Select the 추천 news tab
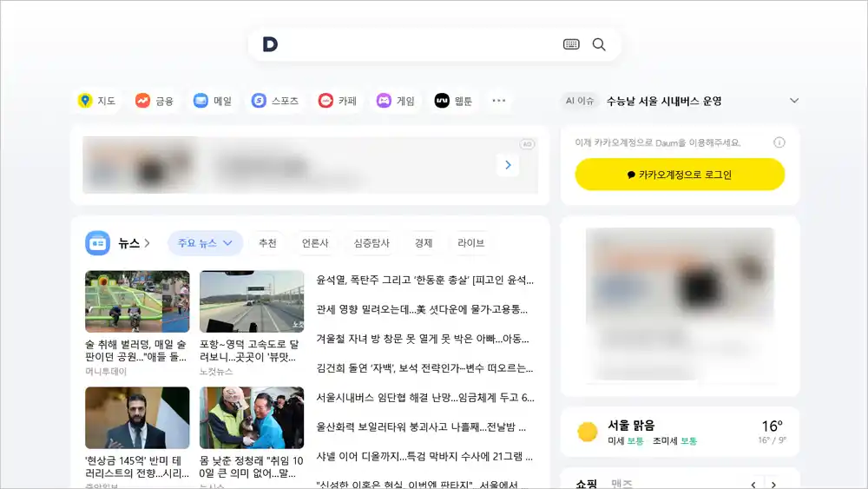The image size is (868, 489). [267, 243]
